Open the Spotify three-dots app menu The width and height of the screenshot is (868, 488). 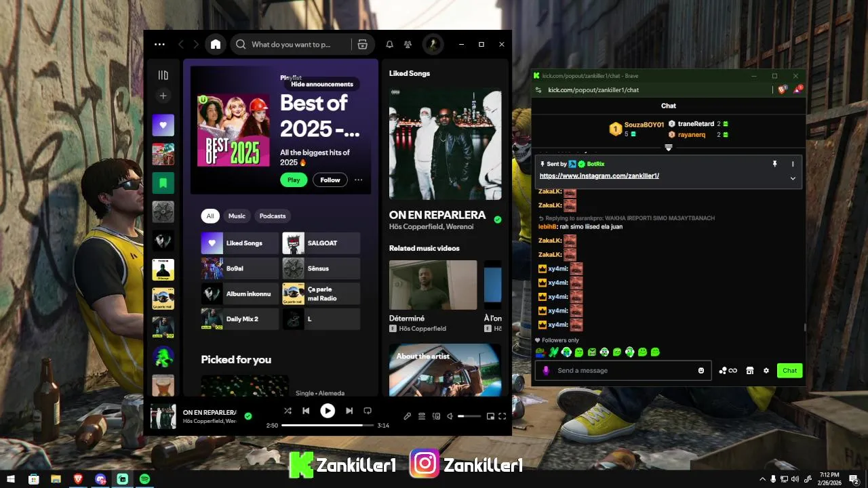[159, 44]
